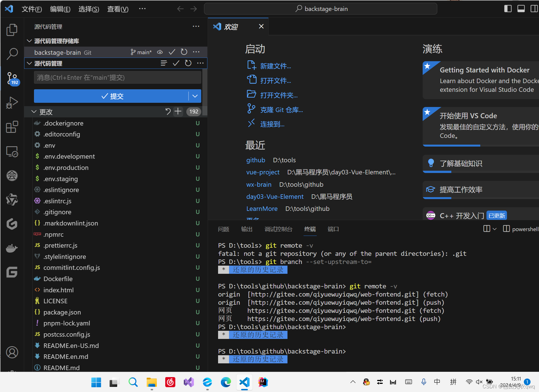The height and width of the screenshot is (392, 539).
Task: Select .eslintrc.js in changes list
Action: tap(116, 201)
